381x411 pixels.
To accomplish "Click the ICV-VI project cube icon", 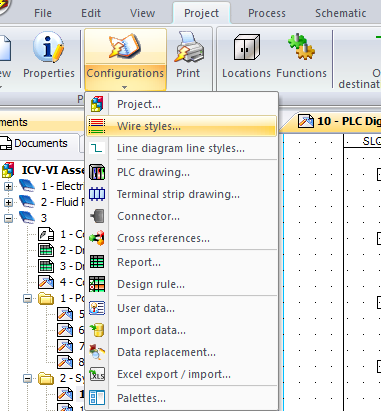I will pyautogui.click(x=8, y=170).
